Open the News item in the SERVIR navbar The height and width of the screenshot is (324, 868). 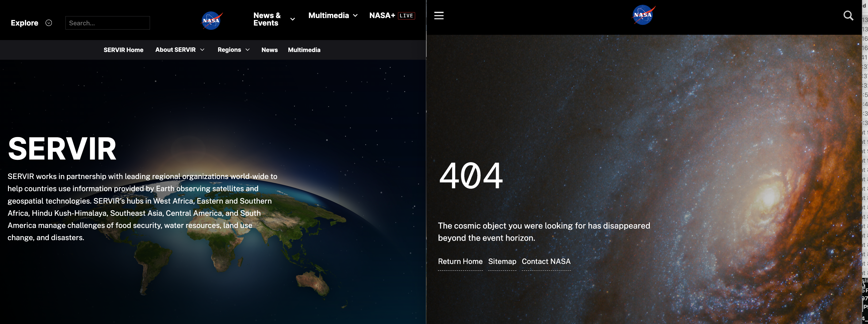tap(269, 49)
